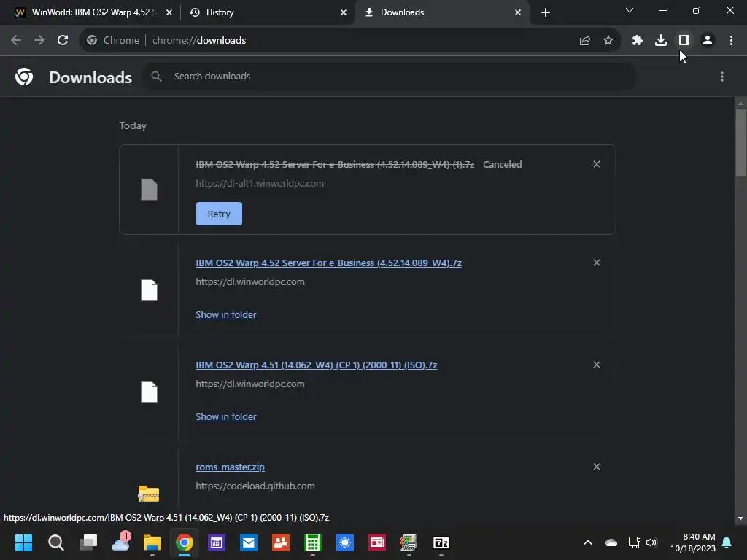Open the Extensions puzzle icon
Image resolution: width=747 pixels, height=560 pixels.
click(x=638, y=41)
